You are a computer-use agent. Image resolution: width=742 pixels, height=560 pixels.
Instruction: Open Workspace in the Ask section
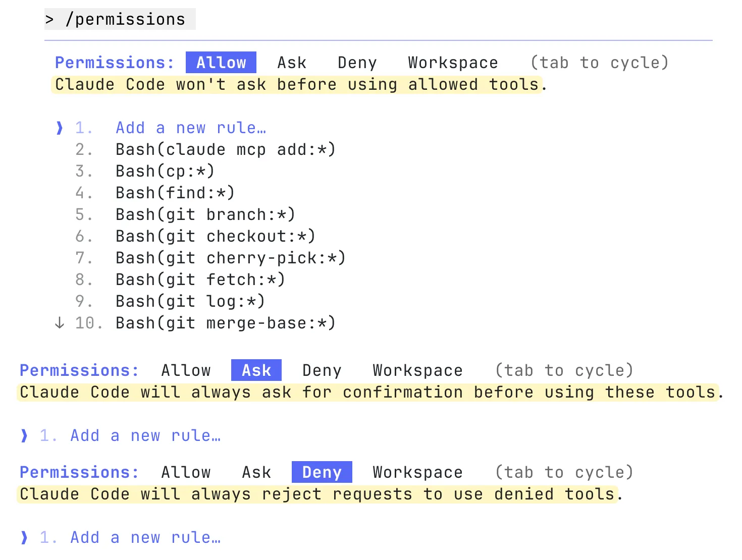click(417, 370)
